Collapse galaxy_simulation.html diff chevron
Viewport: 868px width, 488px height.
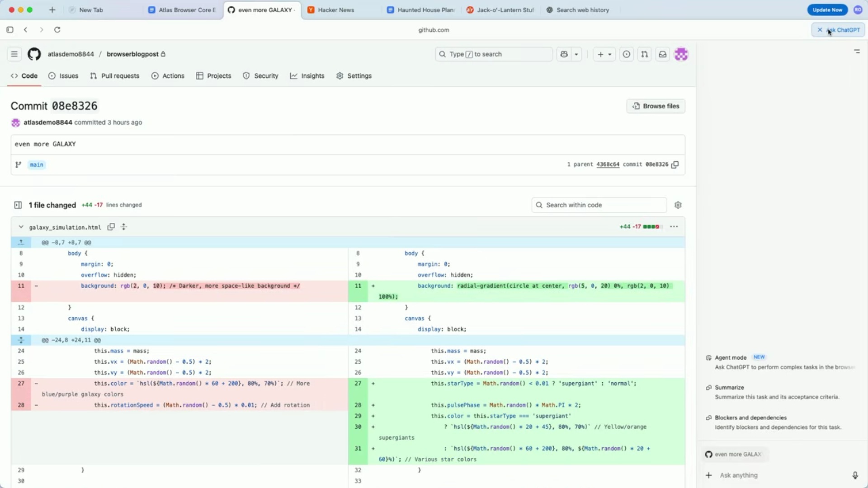(21, 227)
